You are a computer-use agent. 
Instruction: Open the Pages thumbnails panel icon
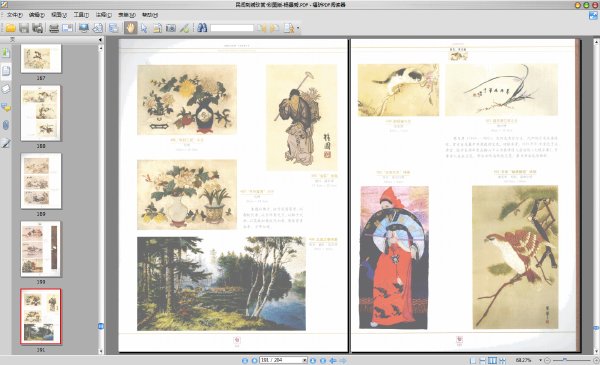point(6,71)
